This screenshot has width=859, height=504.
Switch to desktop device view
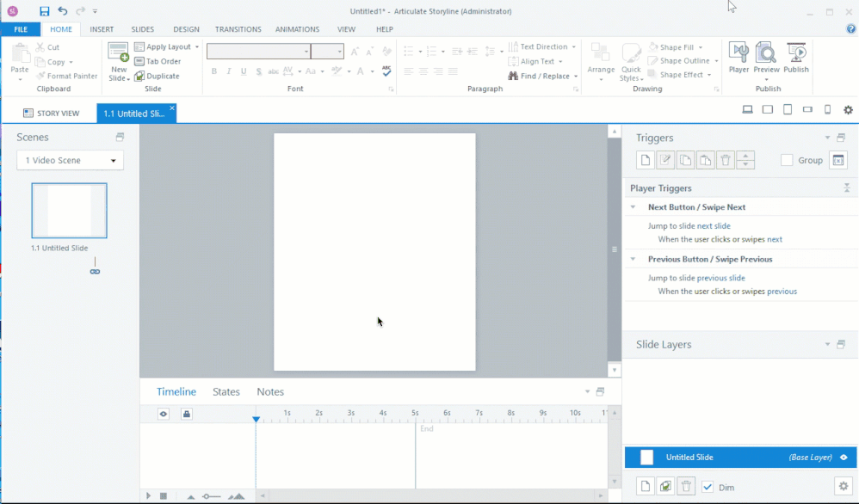(747, 109)
